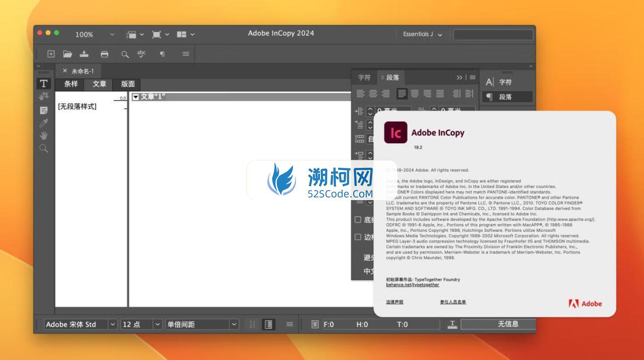Viewport: 644px width, 360px height.
Task: Click the search field in the title bar
Action: (493, 35)
